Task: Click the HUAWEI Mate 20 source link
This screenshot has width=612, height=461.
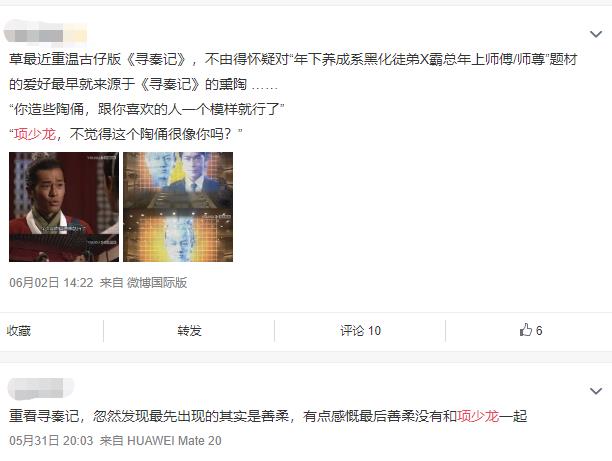Action: point(174,441)
